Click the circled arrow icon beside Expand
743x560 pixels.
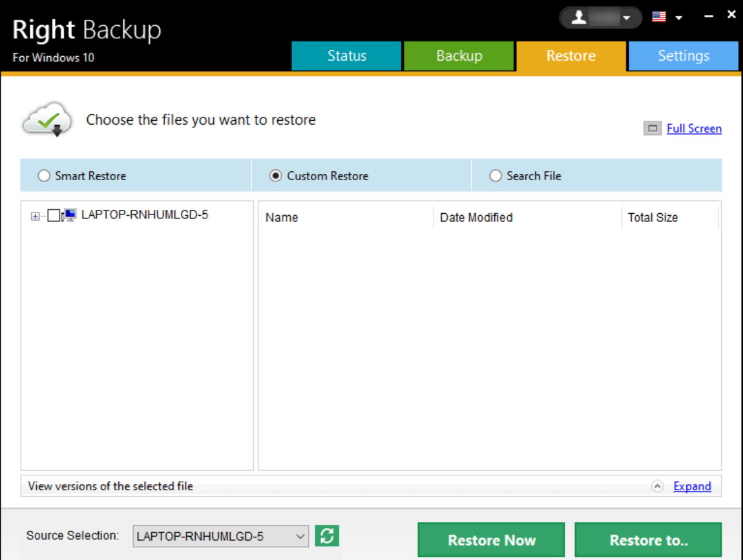658,486
